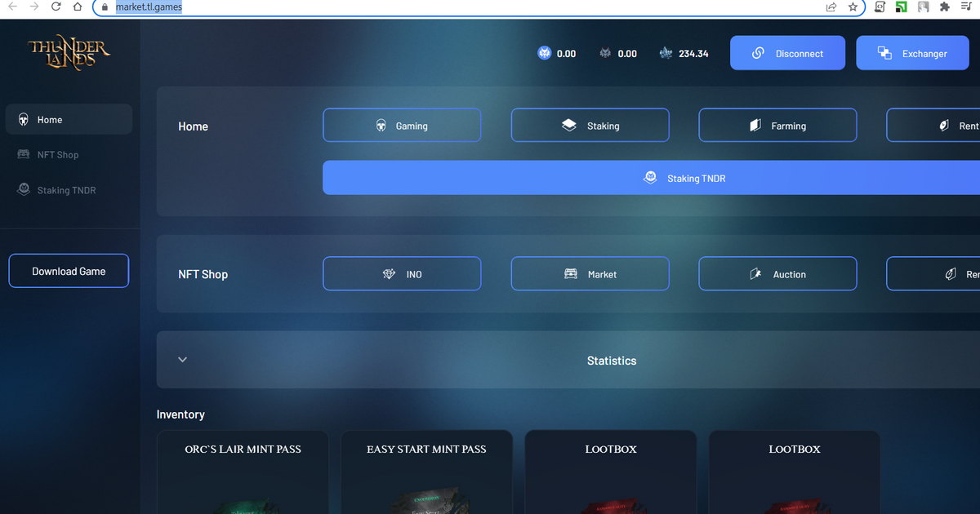The height and width of the screenshot is (514, 980).
Task: Open the browser home page icon
Action: pos(77,7)
